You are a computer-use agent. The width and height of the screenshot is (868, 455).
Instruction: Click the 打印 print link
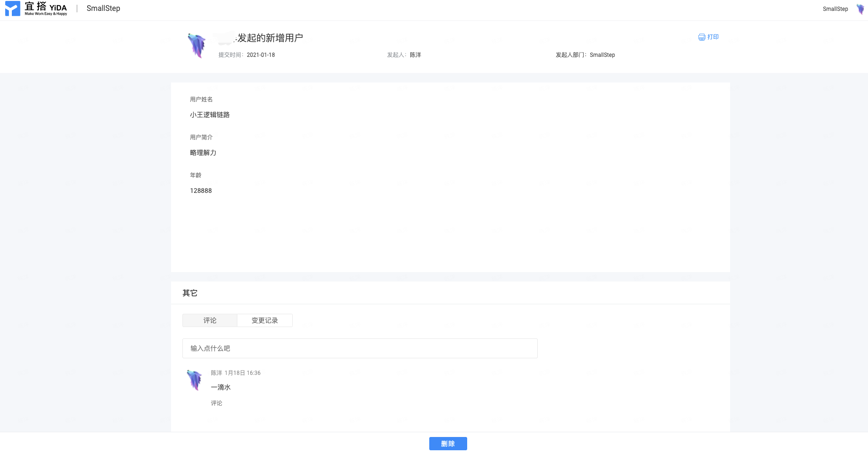pyautogui.click(x=713, y=37)
